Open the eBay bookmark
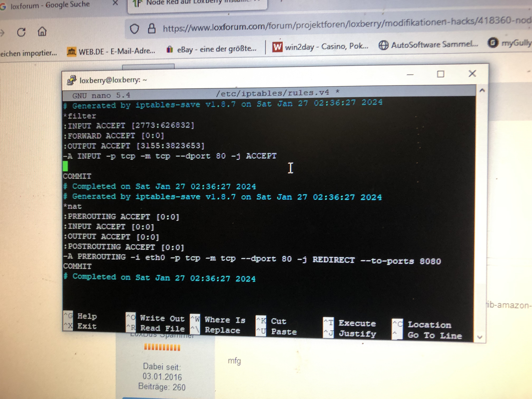The height and width of the screenshot is (399, 532). pos(212,49)
